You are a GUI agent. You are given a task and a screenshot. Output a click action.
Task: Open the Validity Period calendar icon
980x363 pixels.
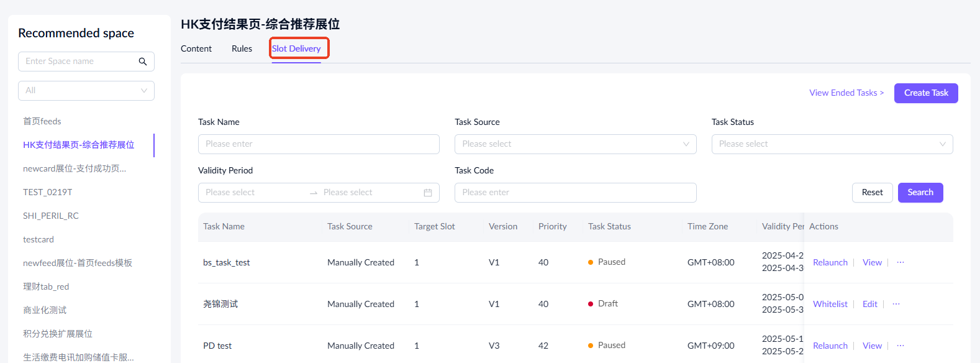click(428, 193)
